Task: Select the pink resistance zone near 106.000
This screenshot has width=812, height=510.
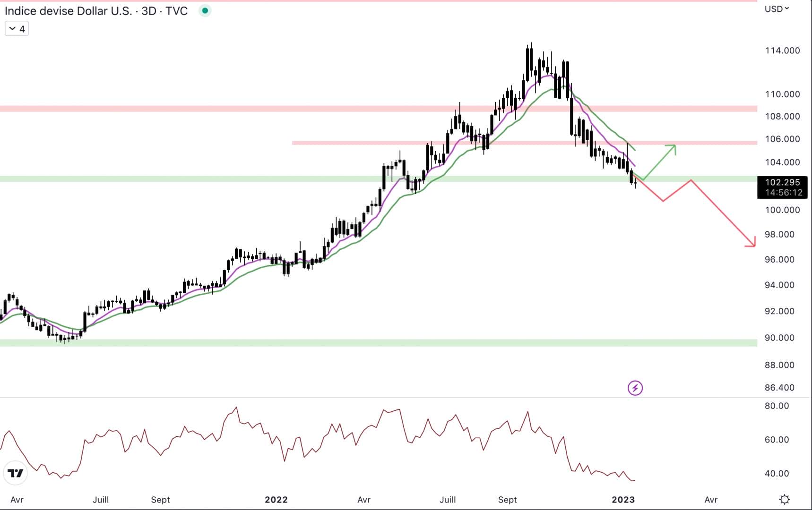Action: (525, 142)
